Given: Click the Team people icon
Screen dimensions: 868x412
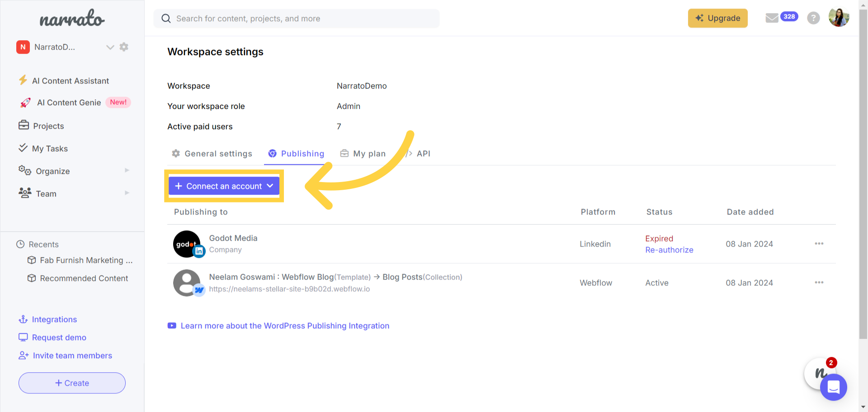Looking at the screenshot, I should (x=25, y=193).
